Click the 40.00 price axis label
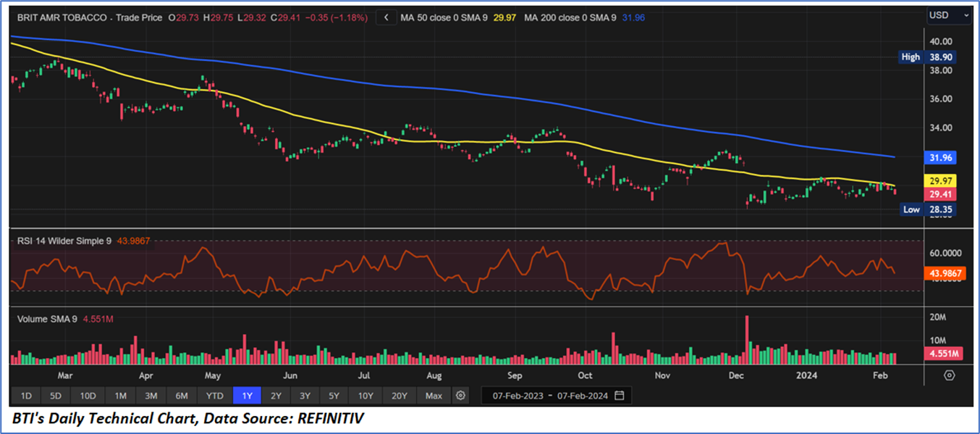The image size is (980, 434). pos(942,41)
